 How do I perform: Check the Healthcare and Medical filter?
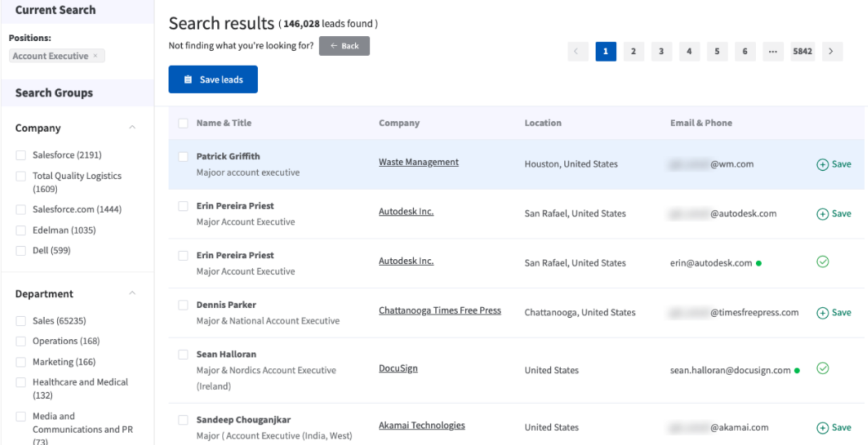[x=21, y=382]
